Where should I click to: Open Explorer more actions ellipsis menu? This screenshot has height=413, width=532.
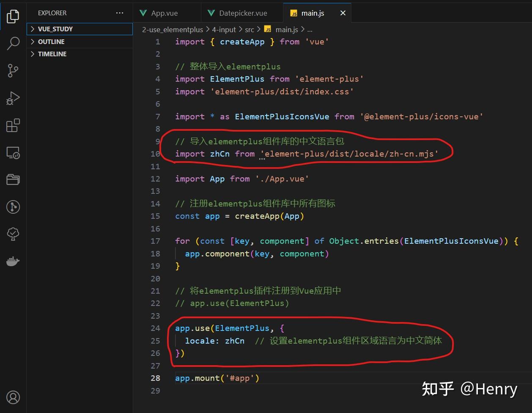click(x=120, y=13)
